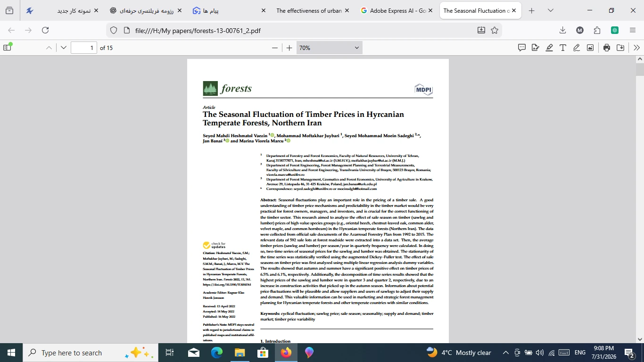Click the page number input field

click(x=84, y=48)
